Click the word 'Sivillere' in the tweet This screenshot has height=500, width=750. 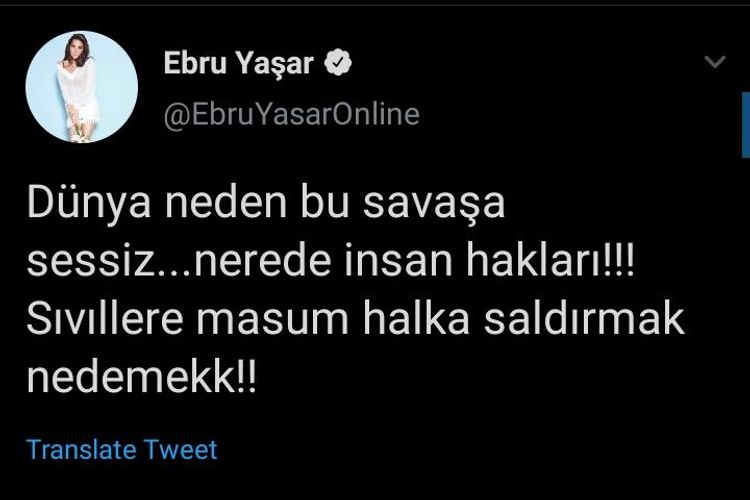(x=105, y=319)
